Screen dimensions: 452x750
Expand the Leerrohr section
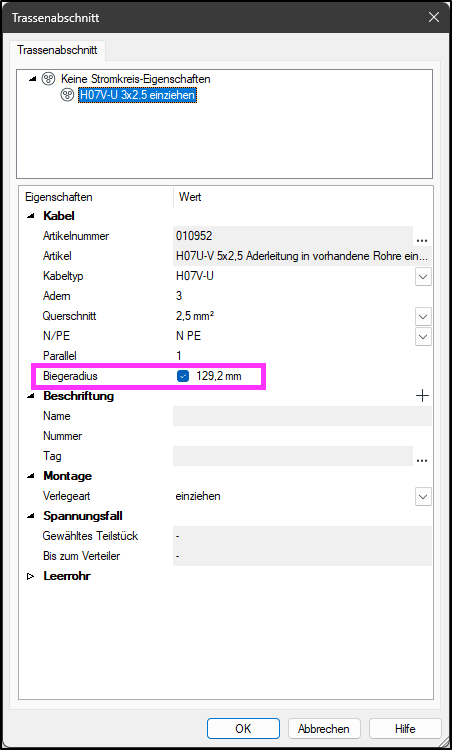pyautogui.click(x=31, y=577)
